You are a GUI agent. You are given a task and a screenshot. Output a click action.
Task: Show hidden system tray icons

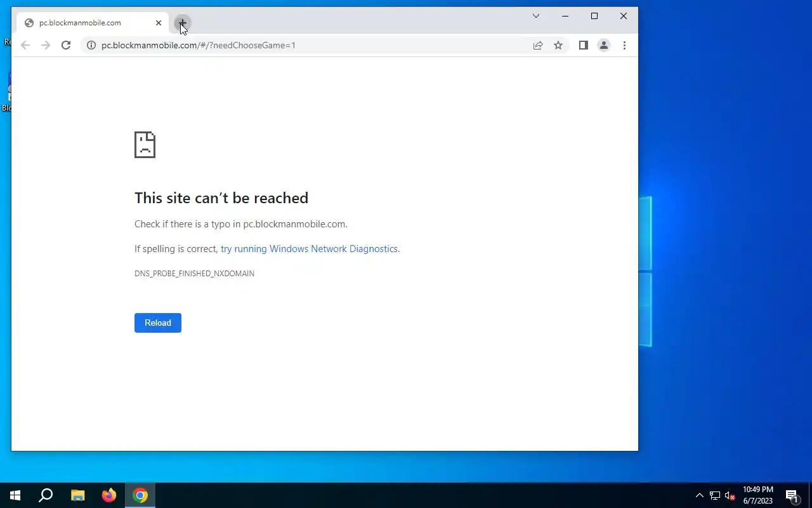[700, 495]
